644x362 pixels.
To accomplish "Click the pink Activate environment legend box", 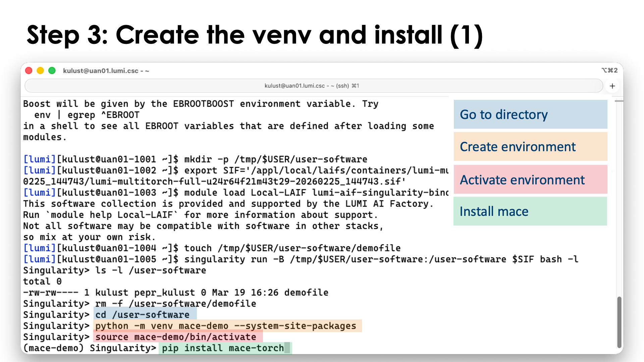I will pos(530,179).
